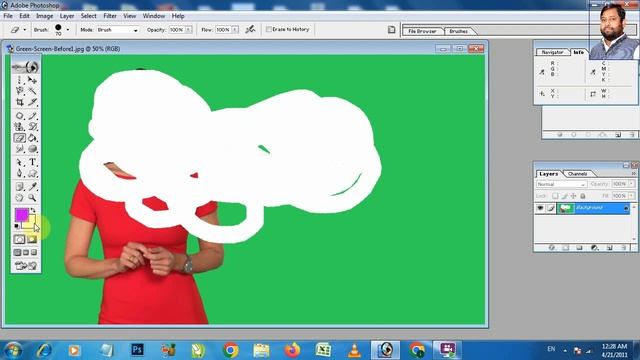Open the File menu
Image resolution: width=640 pixels, height=360 pixels.
pyautogui.click(x=8, y=16)
